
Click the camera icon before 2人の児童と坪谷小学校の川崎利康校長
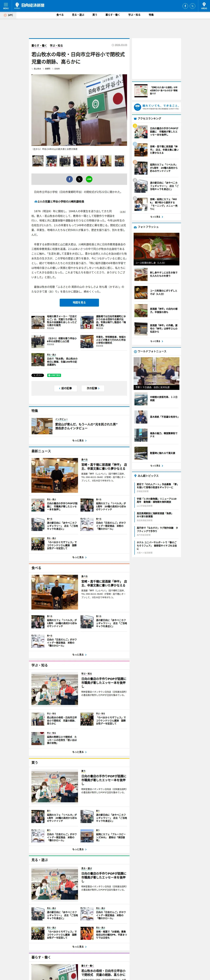point(36,202)
